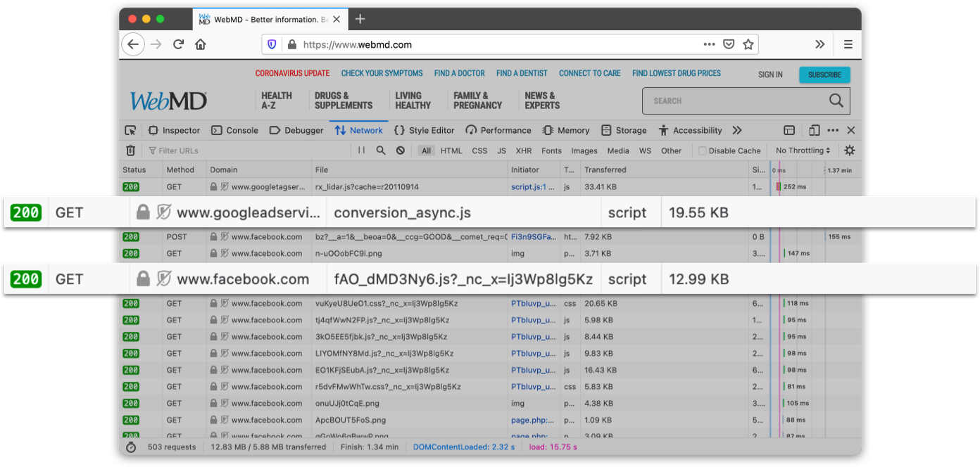Switch to the Debugger tab
This screenshot has width=980, height=467.
click(x=296, y=130)
